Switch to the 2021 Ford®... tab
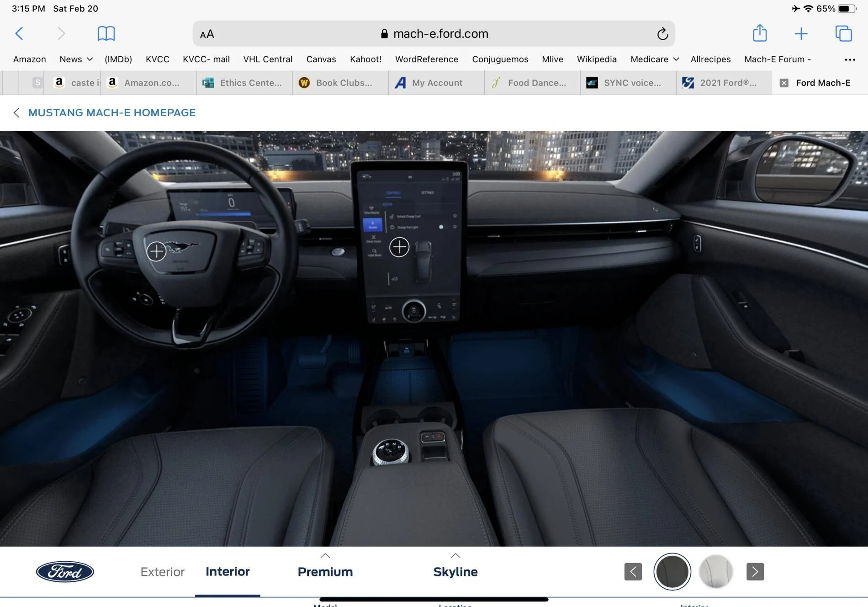 724,83
